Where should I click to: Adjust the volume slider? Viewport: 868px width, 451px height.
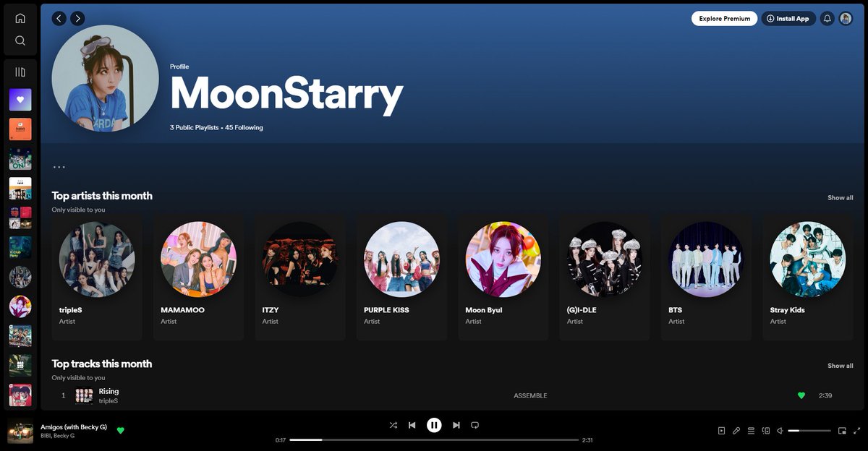coord(809,431)
